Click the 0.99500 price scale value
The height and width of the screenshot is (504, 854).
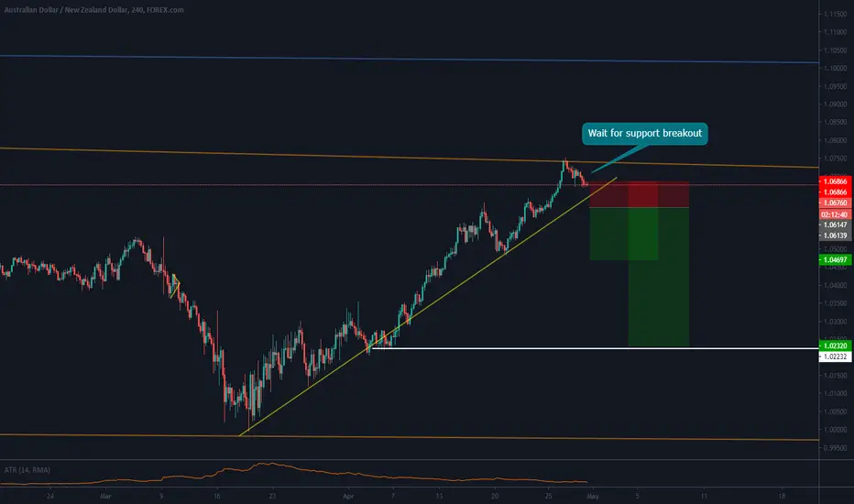coord(835,448)
